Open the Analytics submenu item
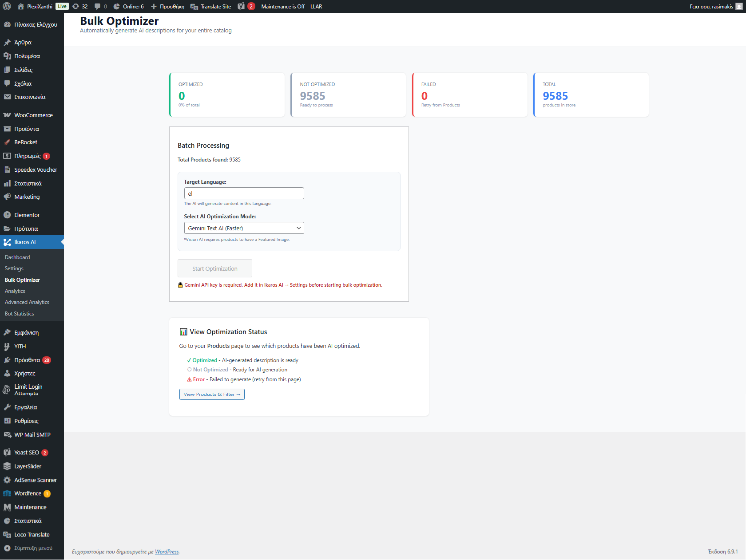Screen dimensions: 746x560 (x=15, y=291)
